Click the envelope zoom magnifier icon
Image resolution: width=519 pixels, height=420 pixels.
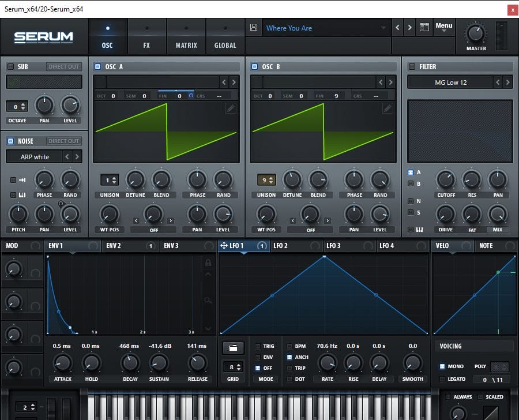tap(208, 300)
